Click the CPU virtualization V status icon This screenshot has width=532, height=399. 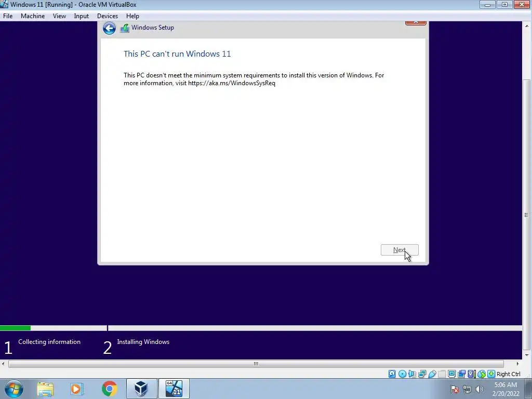tap(471, 374)
